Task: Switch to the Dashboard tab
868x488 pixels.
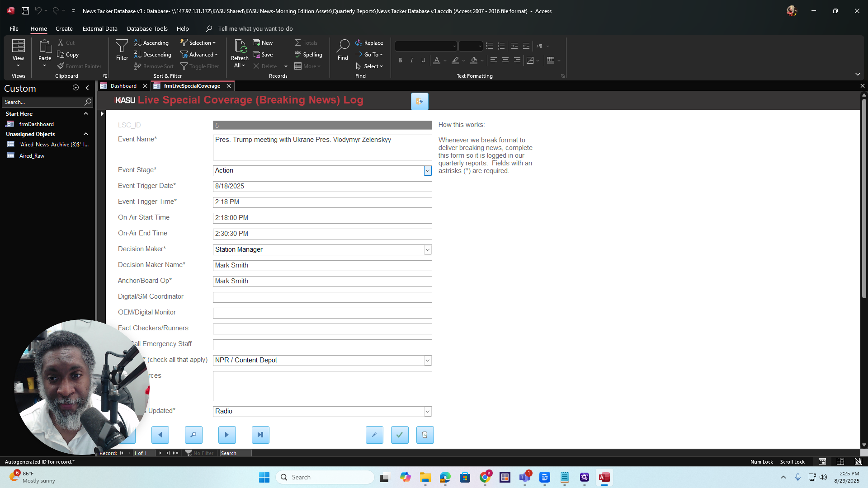Action: pyautogui.click(x=123, y=86)
